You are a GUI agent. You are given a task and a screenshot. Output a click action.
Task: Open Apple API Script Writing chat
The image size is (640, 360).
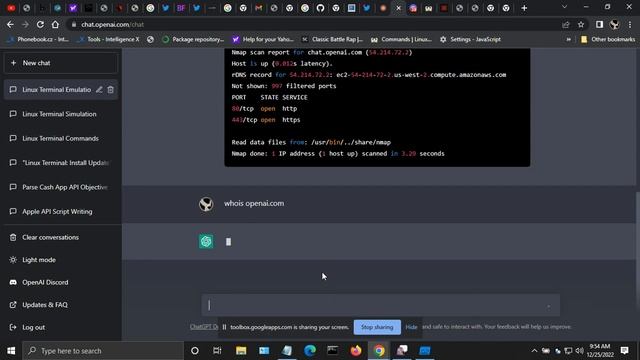(x=61, y=212)
